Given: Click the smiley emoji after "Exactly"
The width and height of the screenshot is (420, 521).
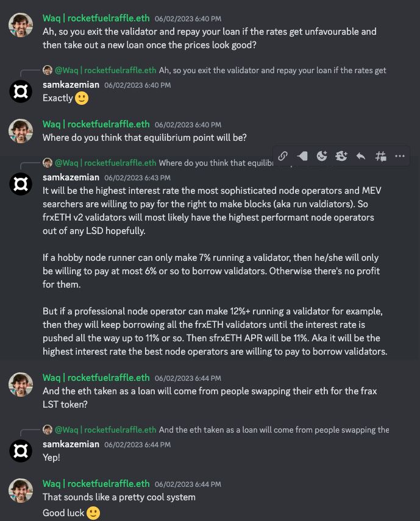Looking at the screenshot, I should tap(82, 98).
